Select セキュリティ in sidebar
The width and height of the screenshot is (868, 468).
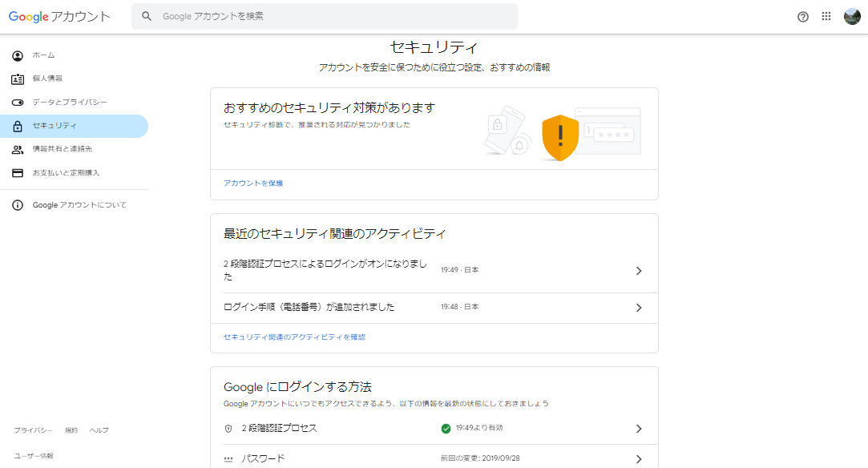tap(75, 126)
